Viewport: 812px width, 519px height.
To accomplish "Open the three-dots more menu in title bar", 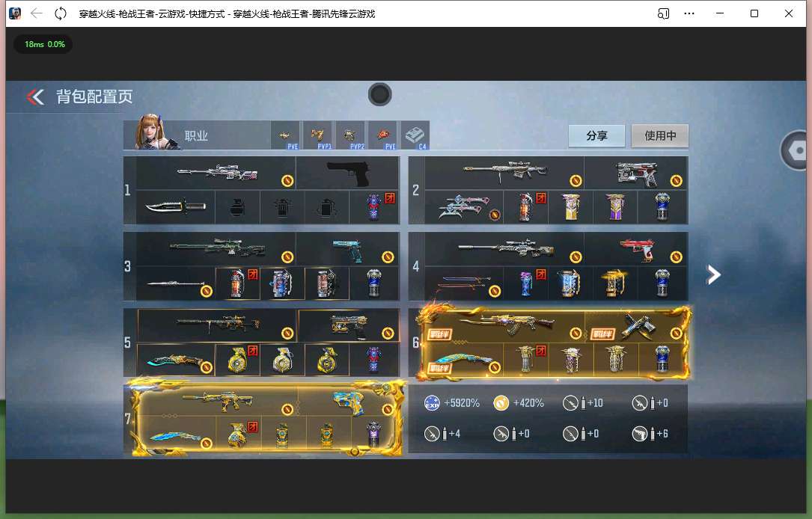I will [689, 13].
